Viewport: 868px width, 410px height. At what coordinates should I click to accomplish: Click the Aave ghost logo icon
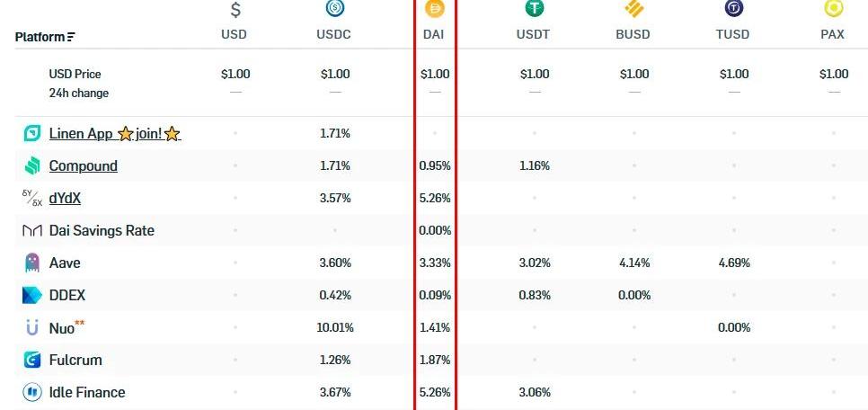[32, 263]
